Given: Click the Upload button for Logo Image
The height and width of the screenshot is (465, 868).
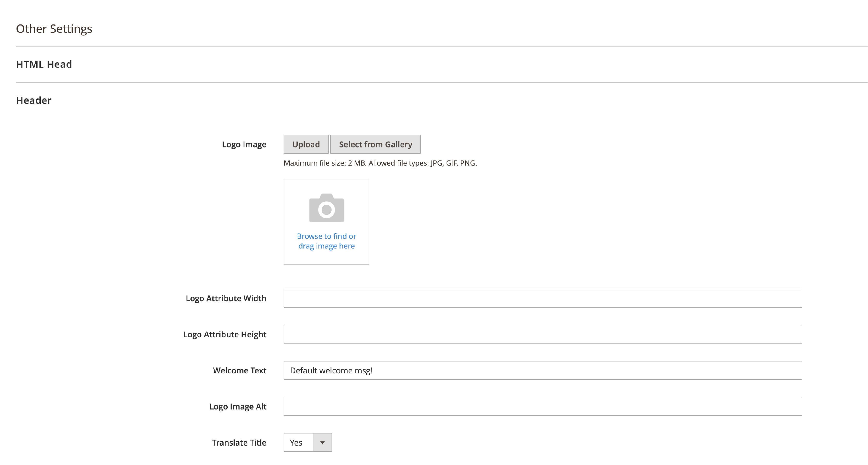Looking at the screenshot, I should click(306, 144).
